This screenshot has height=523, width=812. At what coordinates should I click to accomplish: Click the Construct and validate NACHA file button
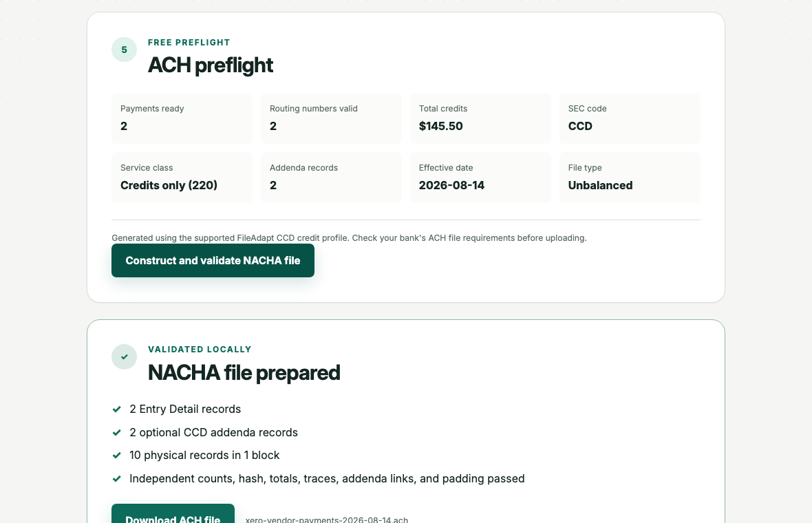click(x=213, y=260)
